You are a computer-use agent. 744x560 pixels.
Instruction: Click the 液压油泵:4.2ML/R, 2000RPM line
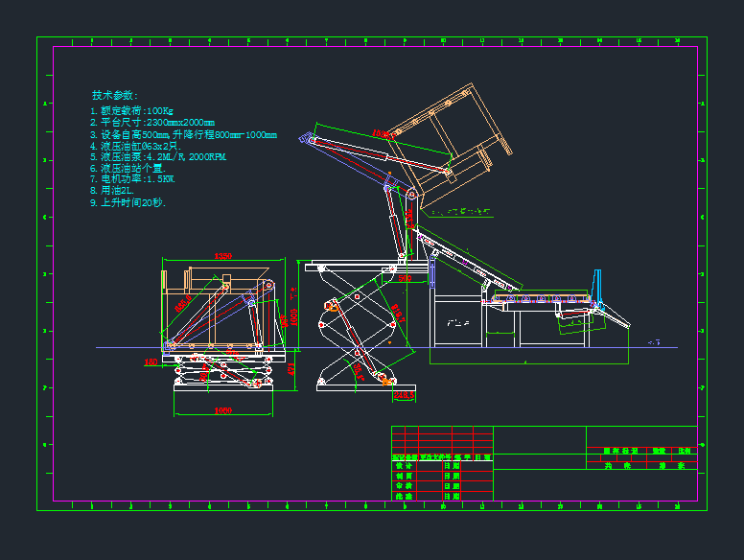click(157, 156)
